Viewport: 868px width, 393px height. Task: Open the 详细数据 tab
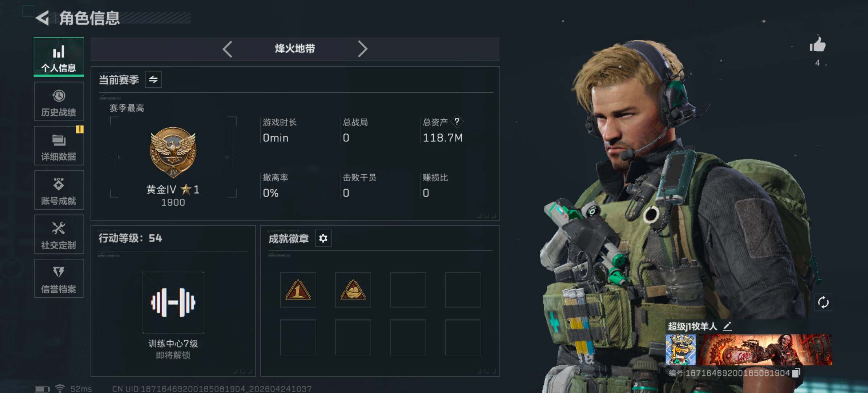tap(59, 146)
